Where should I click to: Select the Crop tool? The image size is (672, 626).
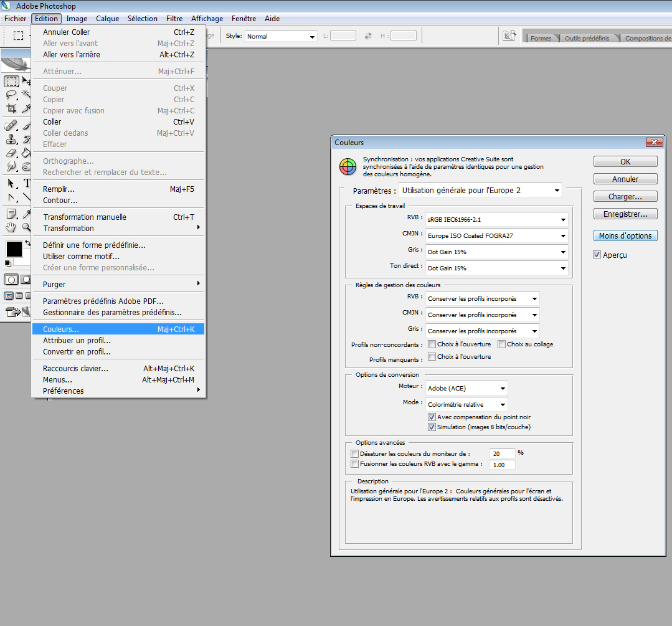tap(11, 108)
